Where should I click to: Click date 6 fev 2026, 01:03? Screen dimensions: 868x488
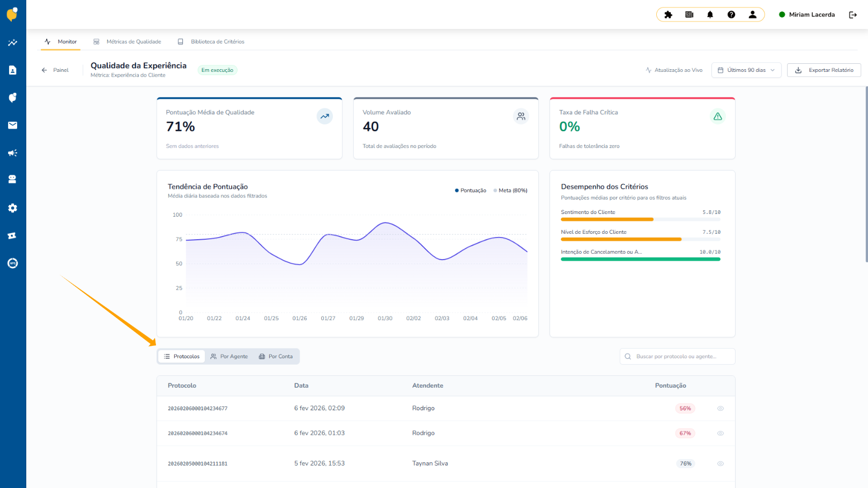point(320,433)
